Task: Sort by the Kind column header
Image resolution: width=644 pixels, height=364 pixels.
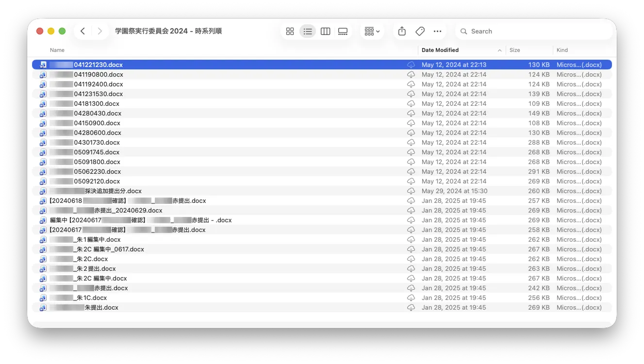Action: (x=562, y=50)
